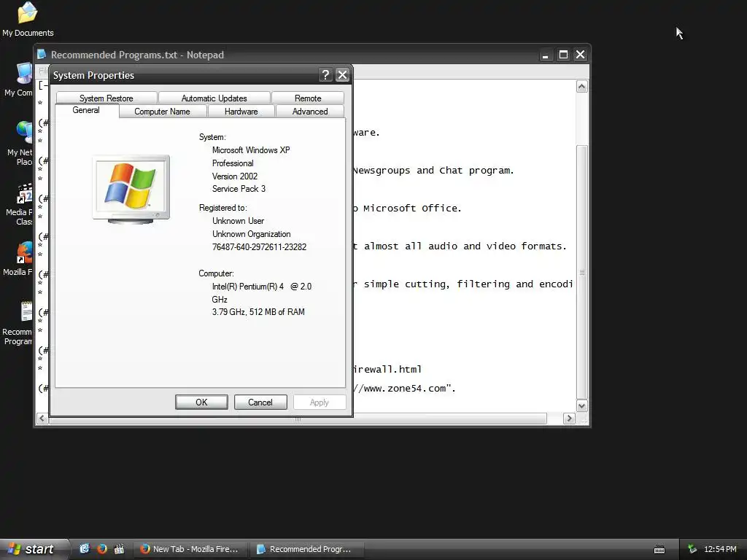Click the Unknown Organization text
This screenshot has height=560, width=747.
pyautogui.click(x=251, y=234)
